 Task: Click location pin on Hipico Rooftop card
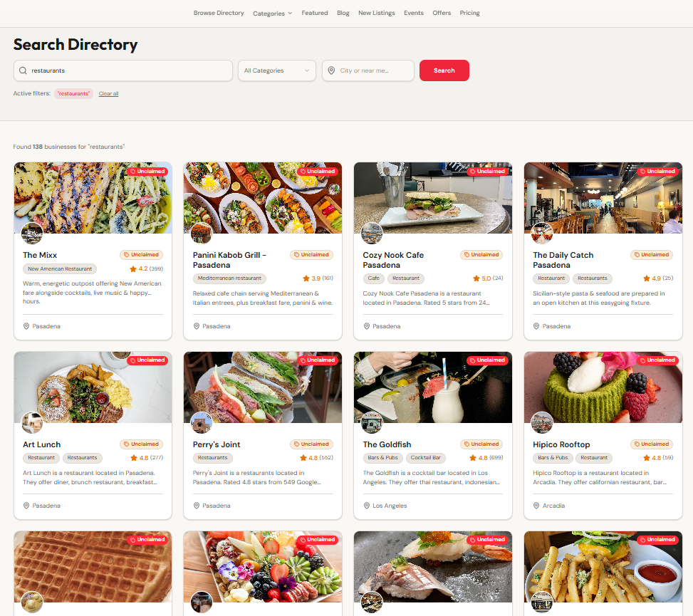pos(536,506)
